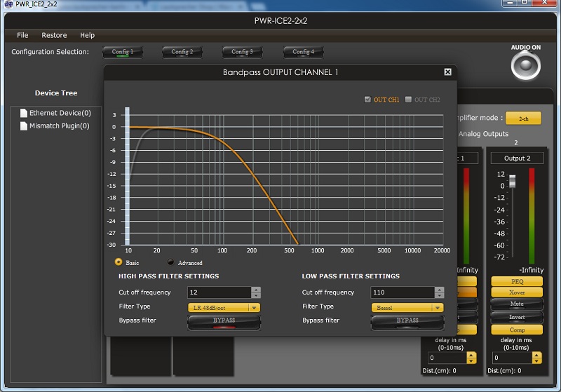Open the Help menu
The width and height of the screenshot is (561, 392).
(x=87, y=35)
